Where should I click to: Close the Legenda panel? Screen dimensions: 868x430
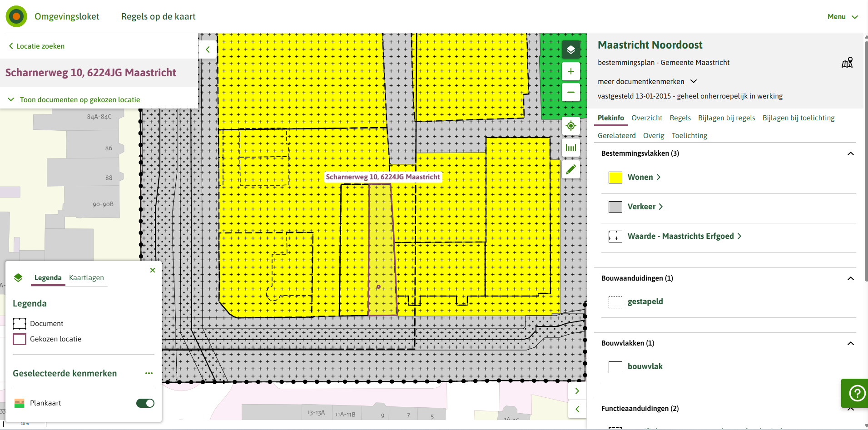[x=153, y=270]
